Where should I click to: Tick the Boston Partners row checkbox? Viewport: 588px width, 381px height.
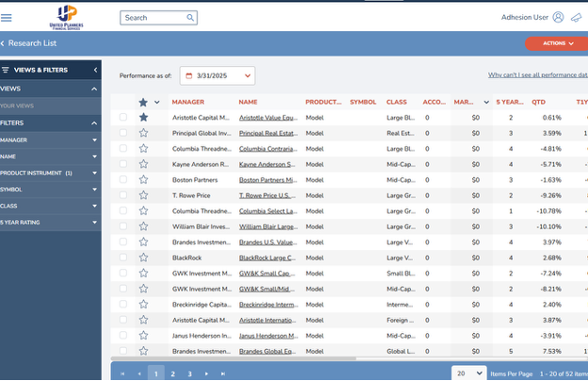pos(123,179)
